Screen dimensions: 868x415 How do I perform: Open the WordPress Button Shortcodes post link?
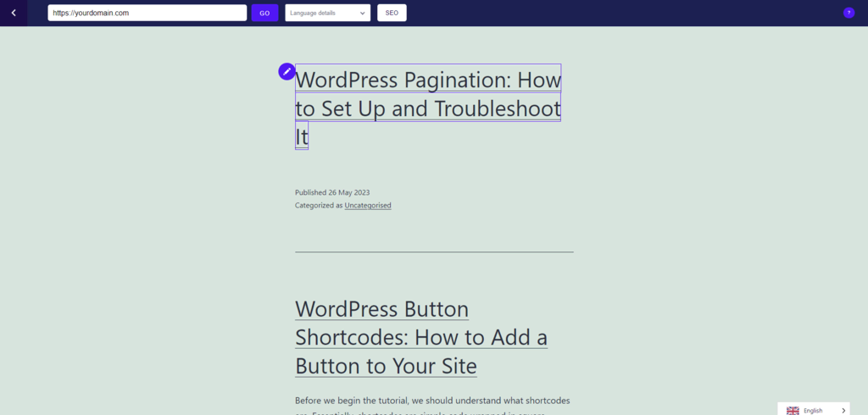[421, 337]
